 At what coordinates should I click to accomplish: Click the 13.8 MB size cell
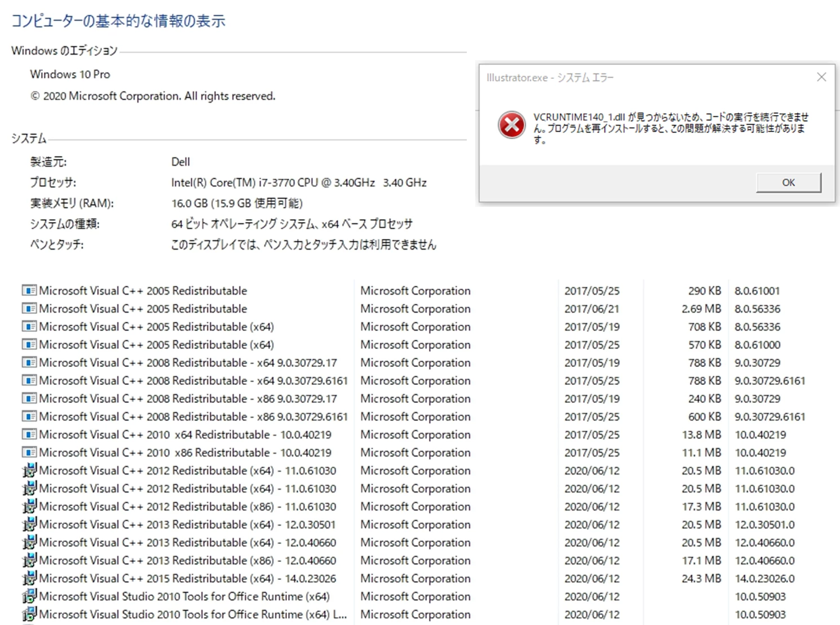701,435
